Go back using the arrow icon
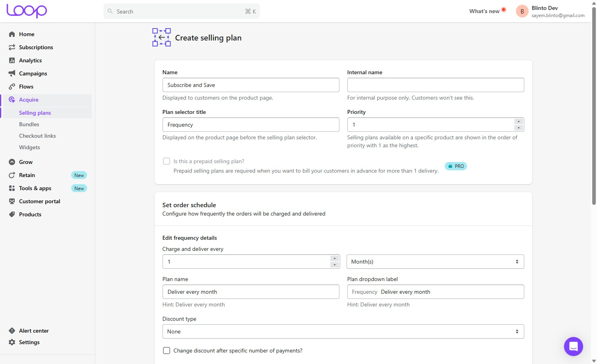597x364 pixels. 162,37
